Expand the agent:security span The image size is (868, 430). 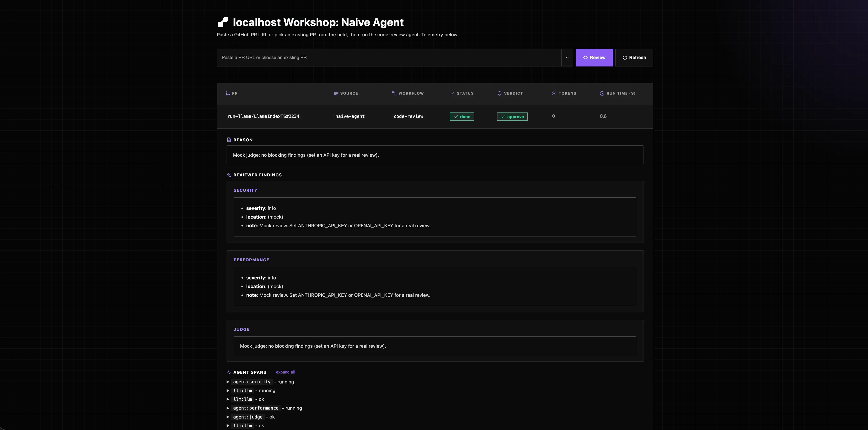tap(228, 382)
